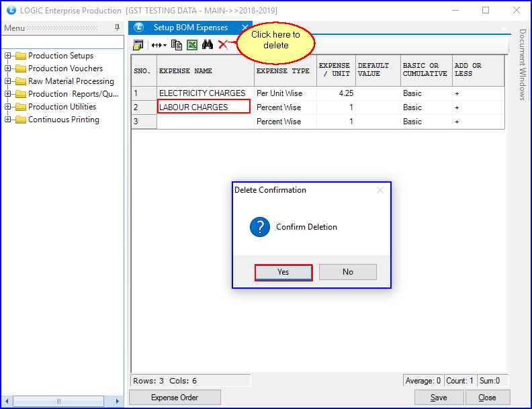
Task: Click the Save button
Action: coord(439,398)
